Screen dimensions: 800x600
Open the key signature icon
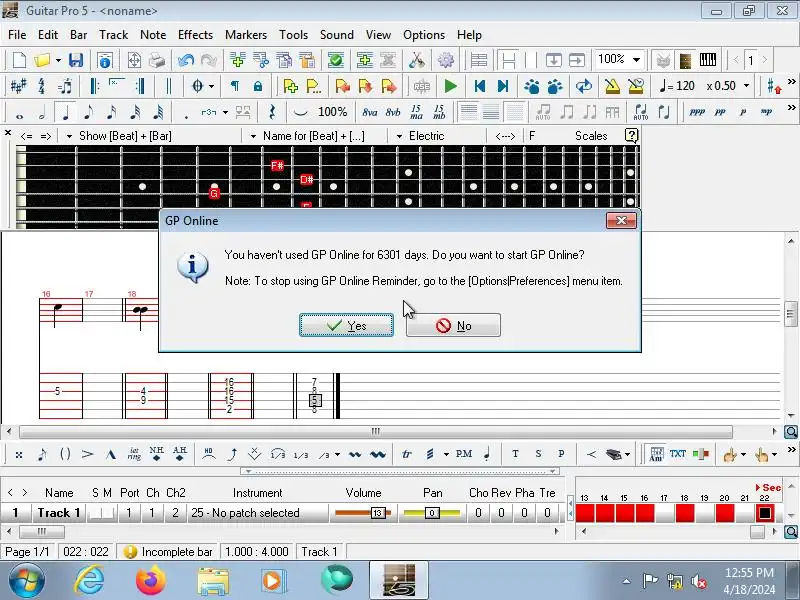point(18,86)
